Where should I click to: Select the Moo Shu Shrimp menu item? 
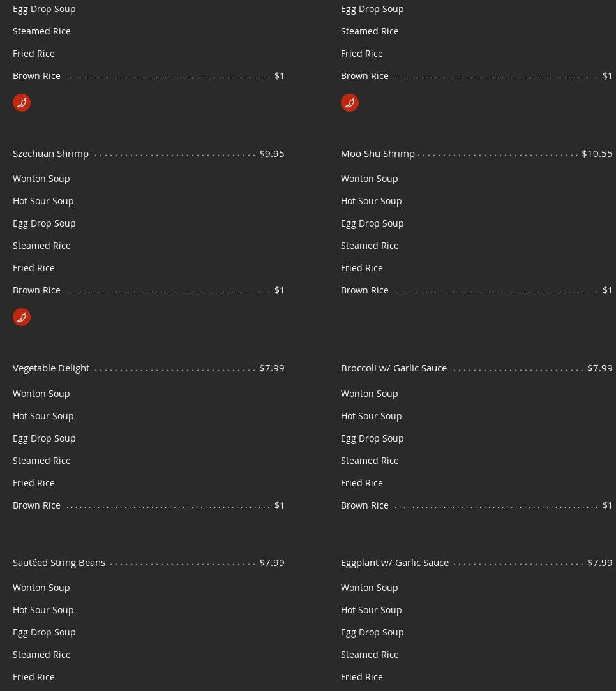(378, 154)
